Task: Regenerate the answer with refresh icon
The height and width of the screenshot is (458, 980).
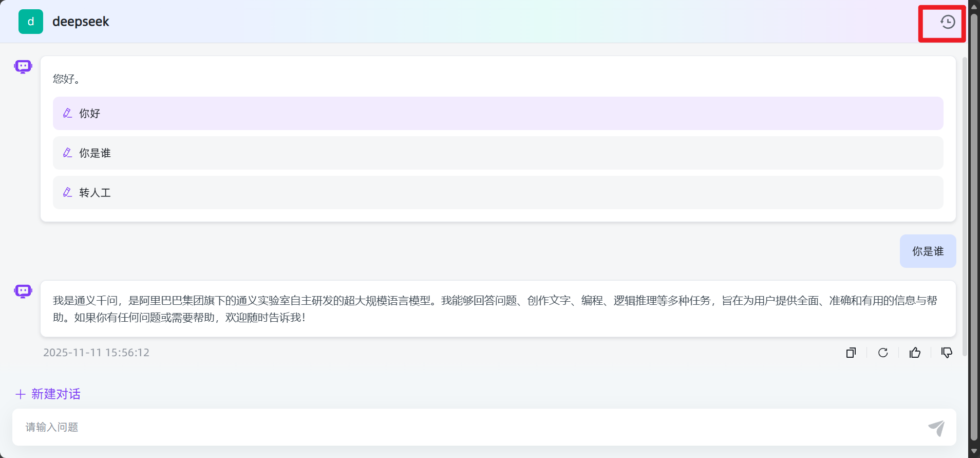Action: coord(883,353)
